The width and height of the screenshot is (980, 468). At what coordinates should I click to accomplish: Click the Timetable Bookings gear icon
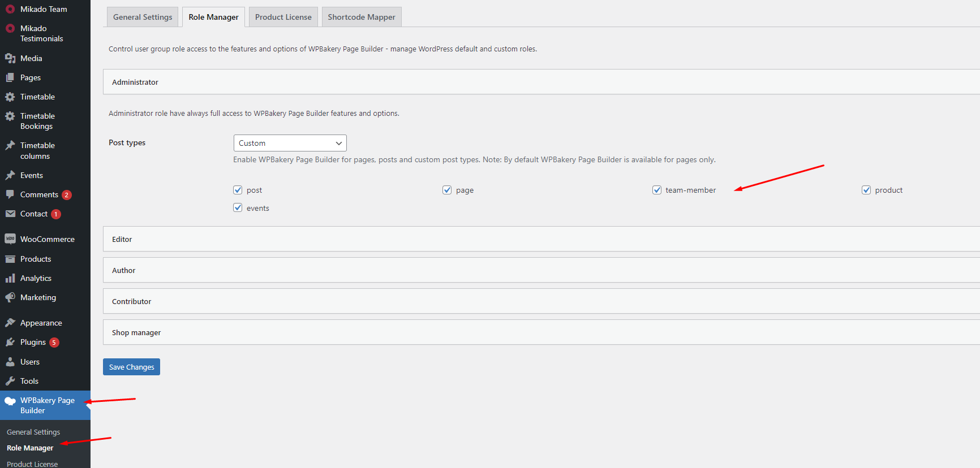tap(10, 116)
